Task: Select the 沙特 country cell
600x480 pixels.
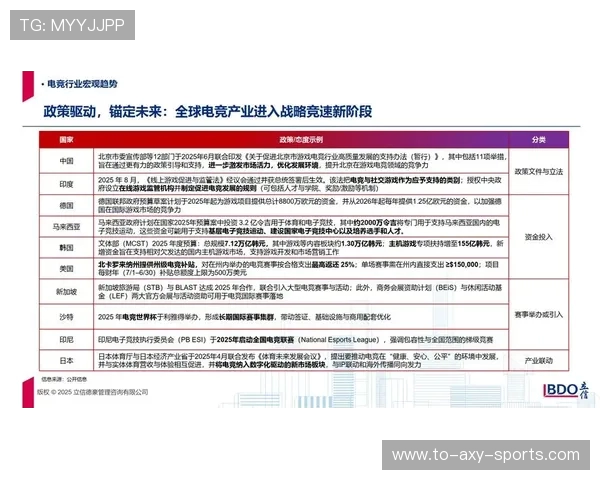Action: [66, 317]
